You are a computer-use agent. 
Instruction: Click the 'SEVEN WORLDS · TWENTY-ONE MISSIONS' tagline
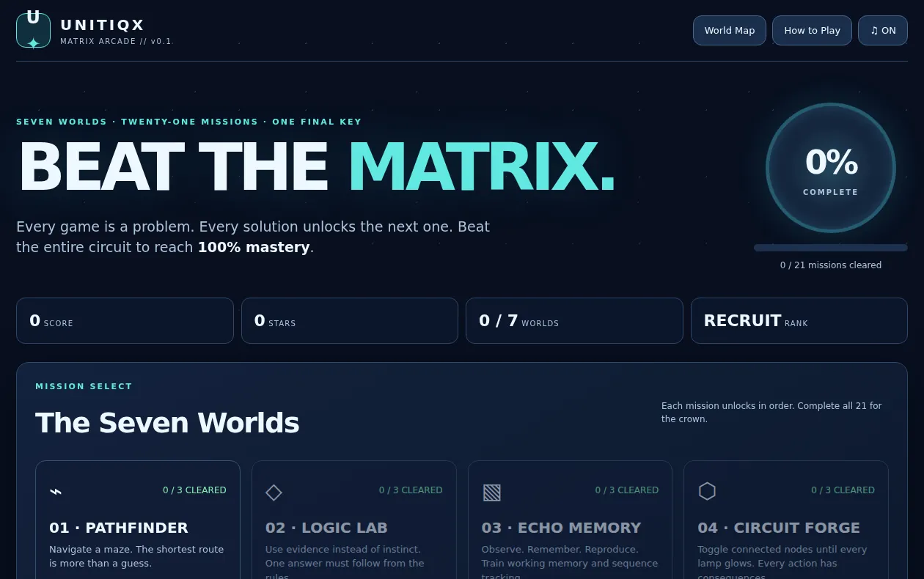pos(189,122)
